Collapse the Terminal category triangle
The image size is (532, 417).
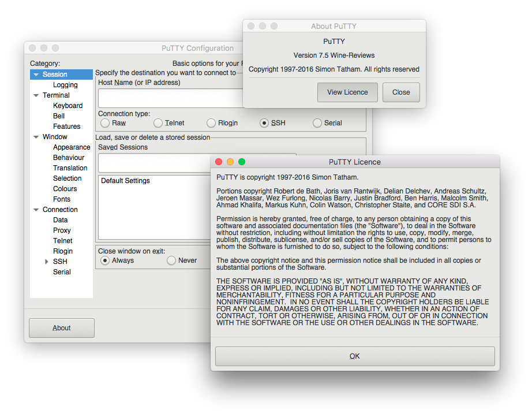coord(36,95)
